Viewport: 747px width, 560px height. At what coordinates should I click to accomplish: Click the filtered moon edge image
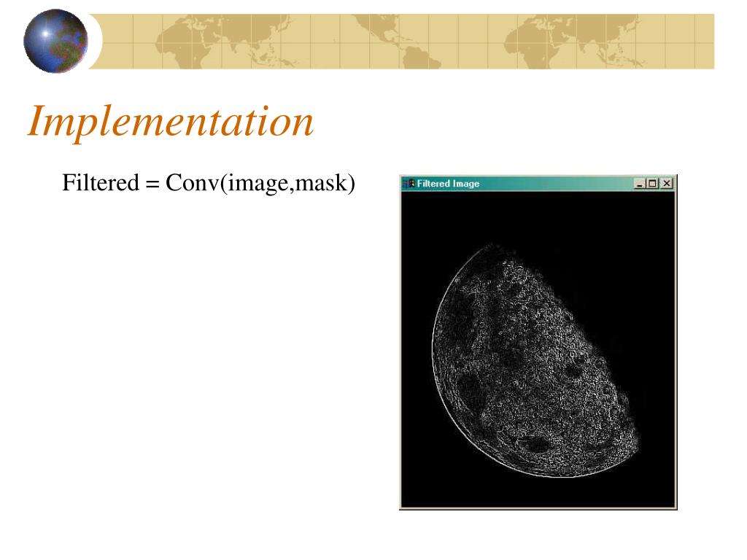point(538,349)
